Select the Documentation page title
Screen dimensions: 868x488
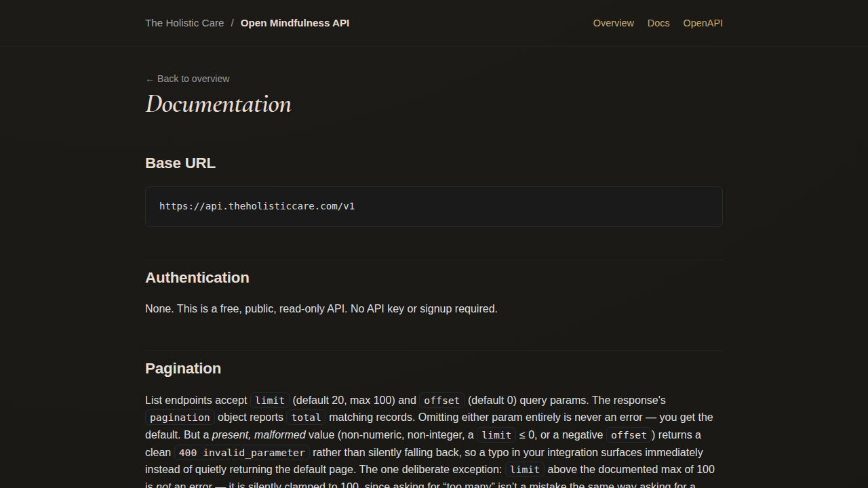pos(218,104)
